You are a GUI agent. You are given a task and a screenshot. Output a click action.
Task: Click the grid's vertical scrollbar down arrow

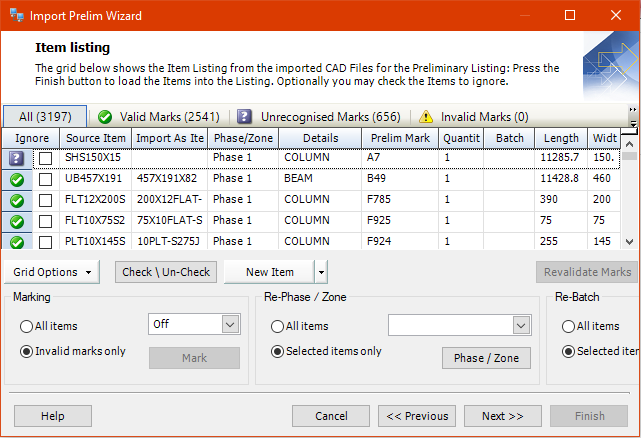click(629, 241)
